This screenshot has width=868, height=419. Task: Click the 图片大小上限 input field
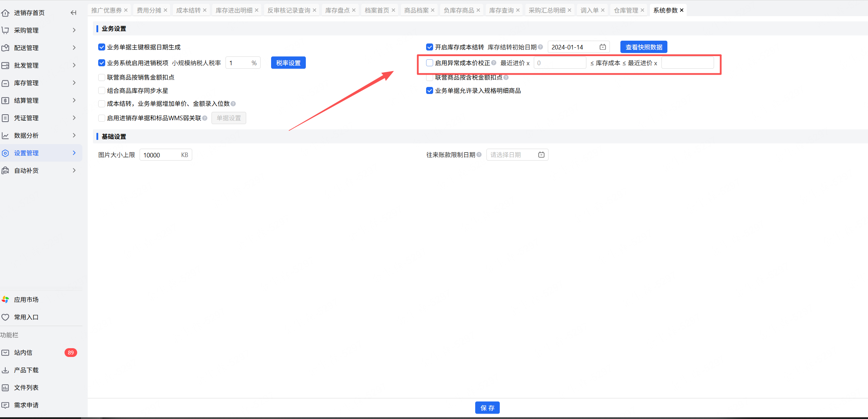160,155
